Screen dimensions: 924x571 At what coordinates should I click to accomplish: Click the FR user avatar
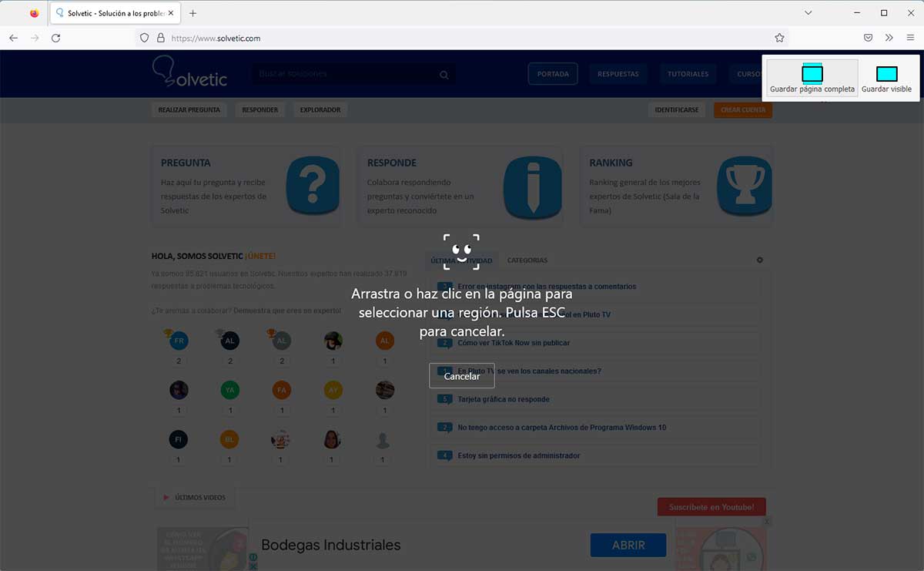point(179,341)
